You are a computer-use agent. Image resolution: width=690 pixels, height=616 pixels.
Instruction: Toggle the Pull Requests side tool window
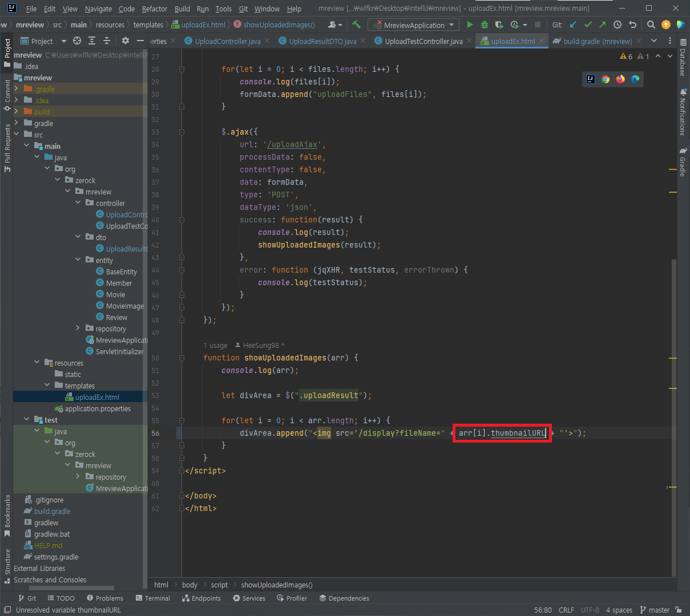click(x=7, y=147)
